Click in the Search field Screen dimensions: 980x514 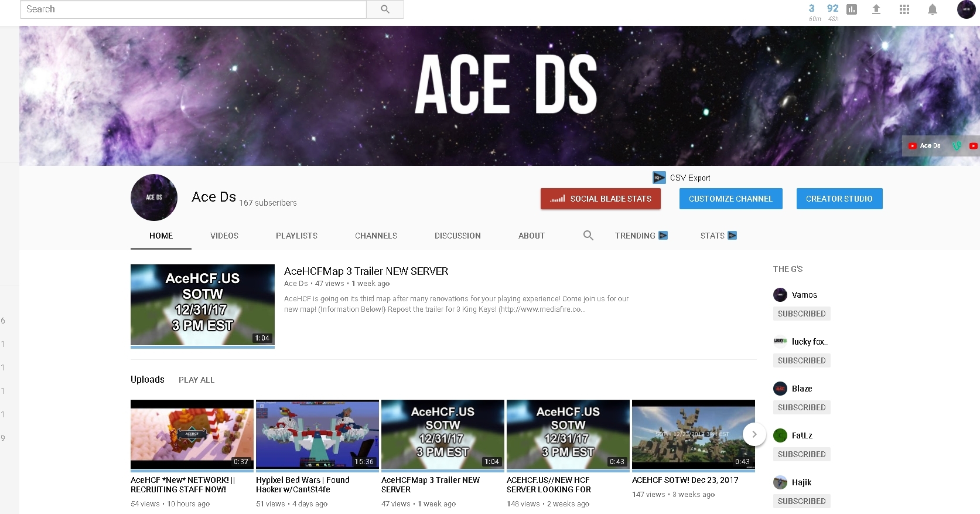193,9
